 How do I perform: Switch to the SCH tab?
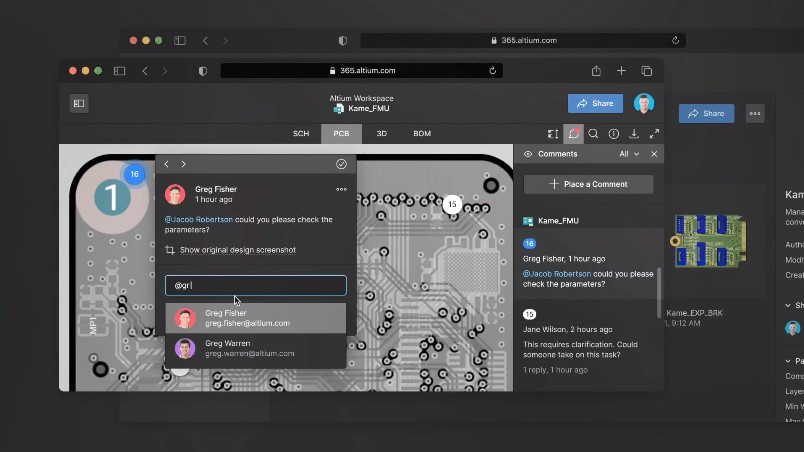[x=301, y=134]
